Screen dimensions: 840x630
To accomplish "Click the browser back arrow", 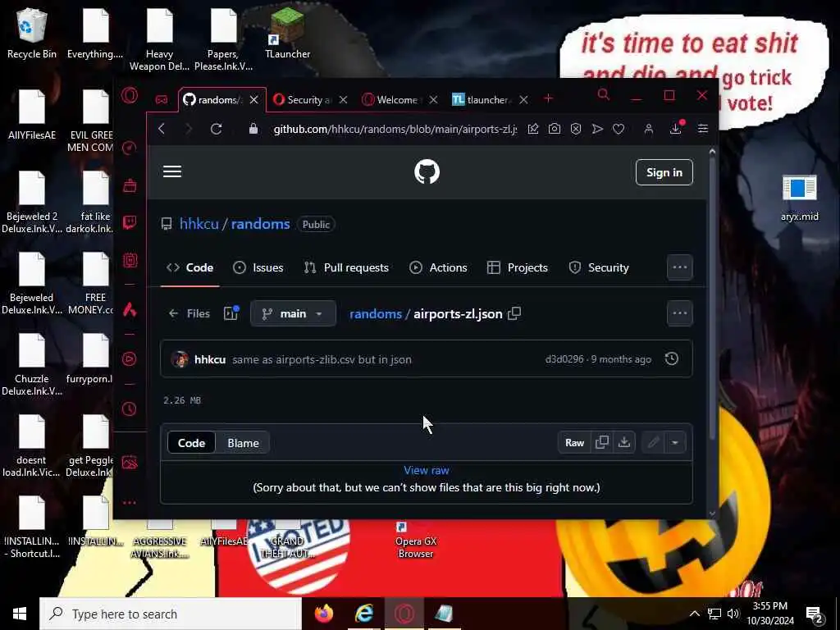I will [x=162, y=129].
